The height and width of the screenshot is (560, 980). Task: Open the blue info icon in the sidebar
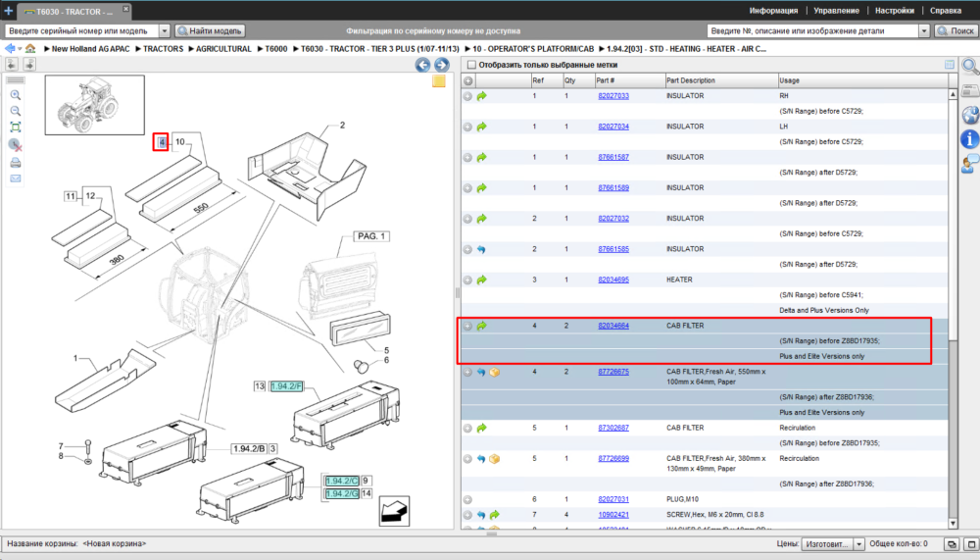(x=970, y=139)
